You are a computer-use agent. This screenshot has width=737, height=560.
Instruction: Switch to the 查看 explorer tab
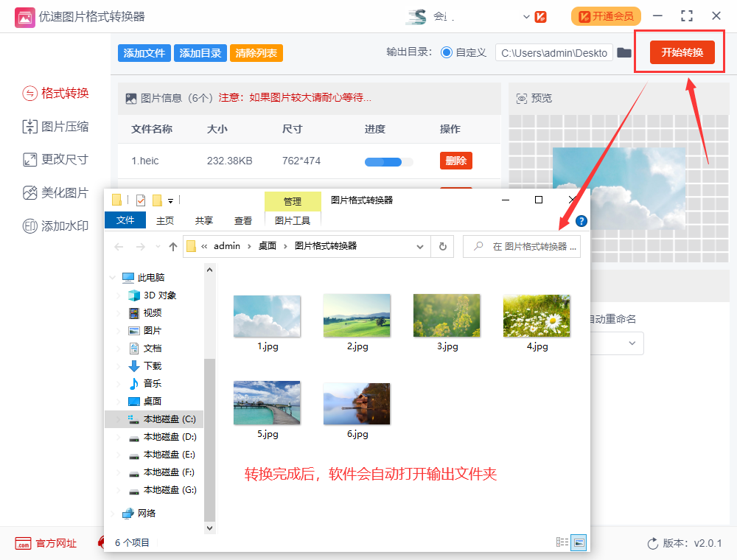(x=243, y=220)
